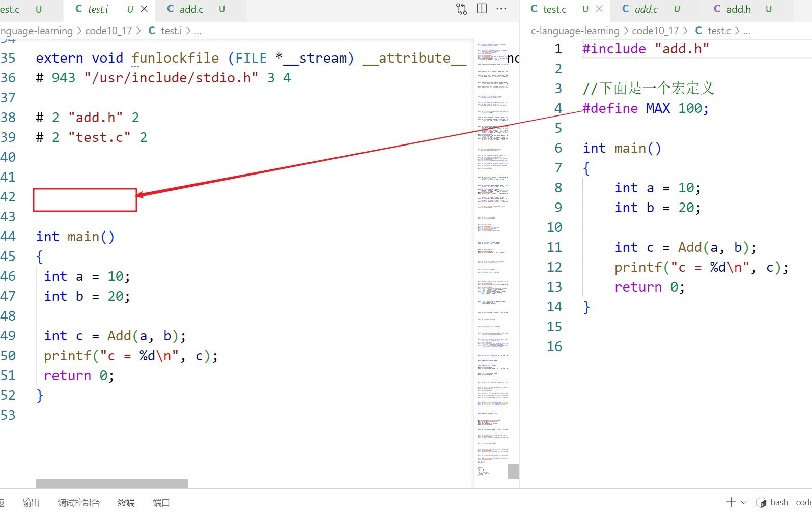Click the funlockfile declaration on line 35
Image resolution: width=812 pixels, height=521 pixels.
tap(251, 58)
